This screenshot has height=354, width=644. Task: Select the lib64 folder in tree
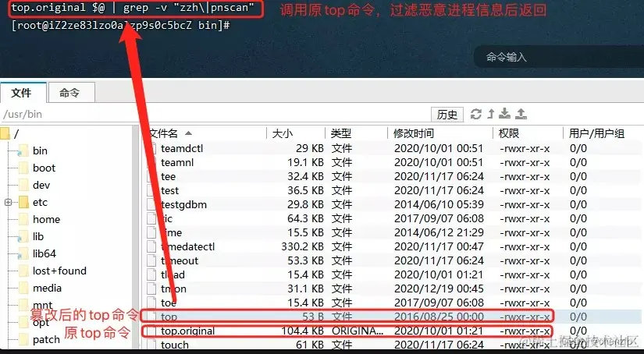44,254
